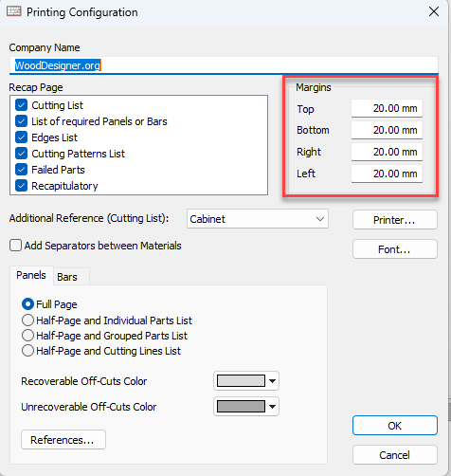Click the Company Name text field
The image size is (451, 476).
[224, 65]
